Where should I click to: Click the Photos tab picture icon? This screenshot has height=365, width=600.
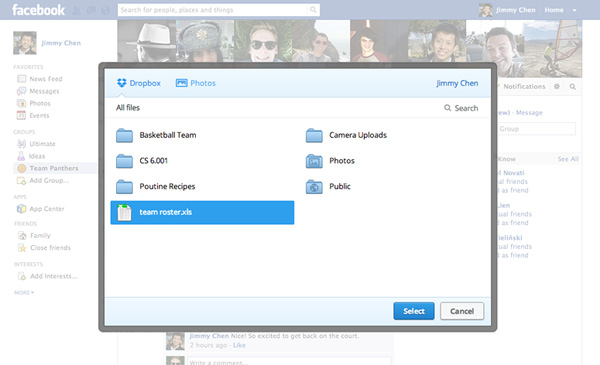point(181,83)
